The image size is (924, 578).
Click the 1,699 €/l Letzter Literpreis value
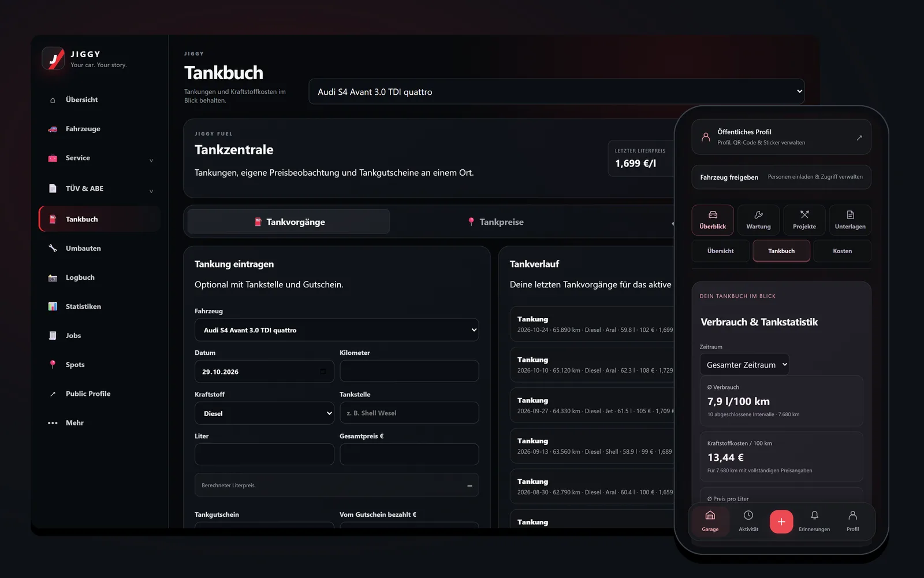click(x=636, y=164)
